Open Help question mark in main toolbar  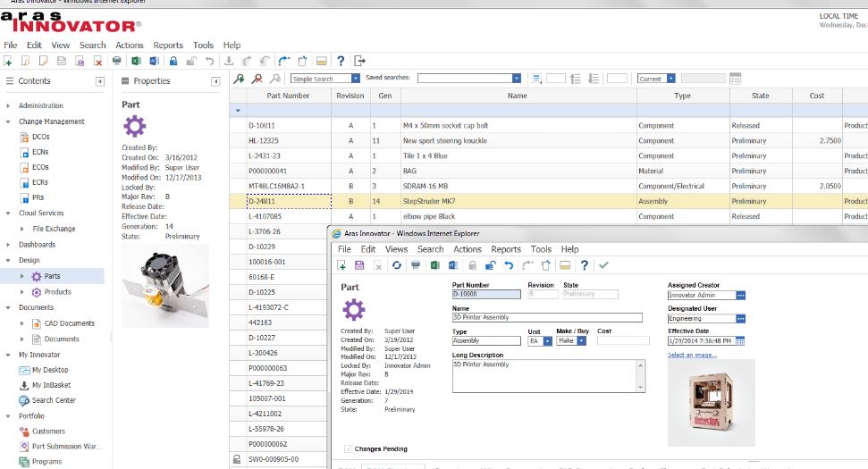point(341,61)
